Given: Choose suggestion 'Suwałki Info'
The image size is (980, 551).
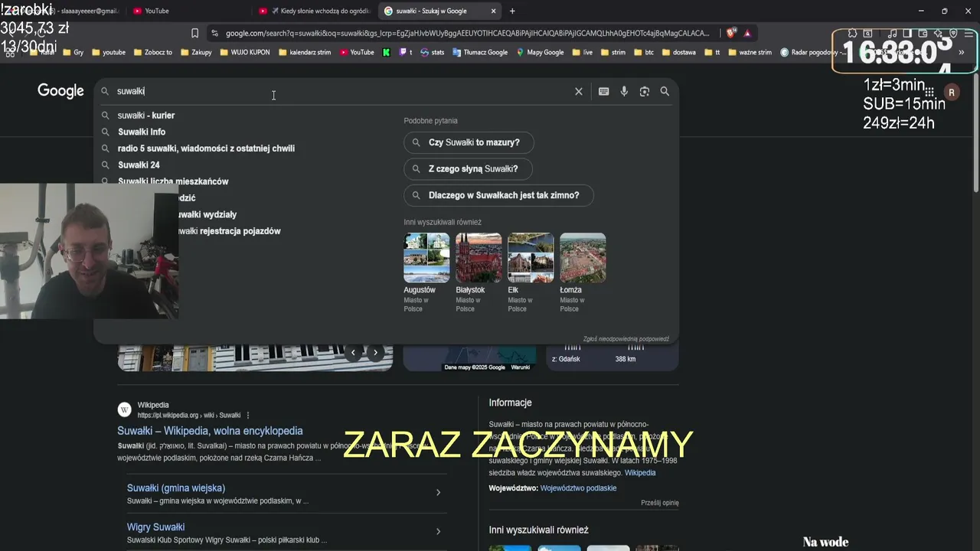Looking at the screenshot, I should pyautogui.click(x=142, y=132).
